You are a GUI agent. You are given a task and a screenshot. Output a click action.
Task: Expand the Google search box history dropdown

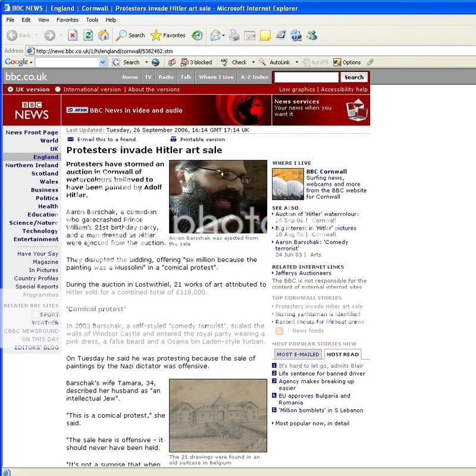pos(102,62)
